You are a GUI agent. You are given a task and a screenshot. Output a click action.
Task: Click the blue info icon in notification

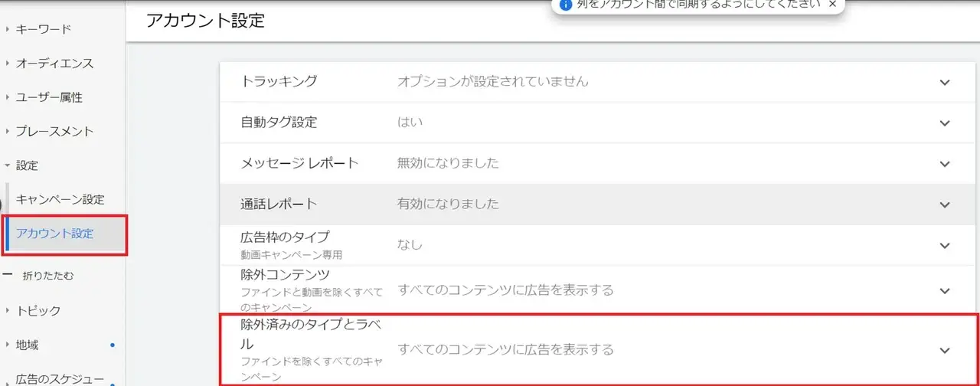point(566,4)
